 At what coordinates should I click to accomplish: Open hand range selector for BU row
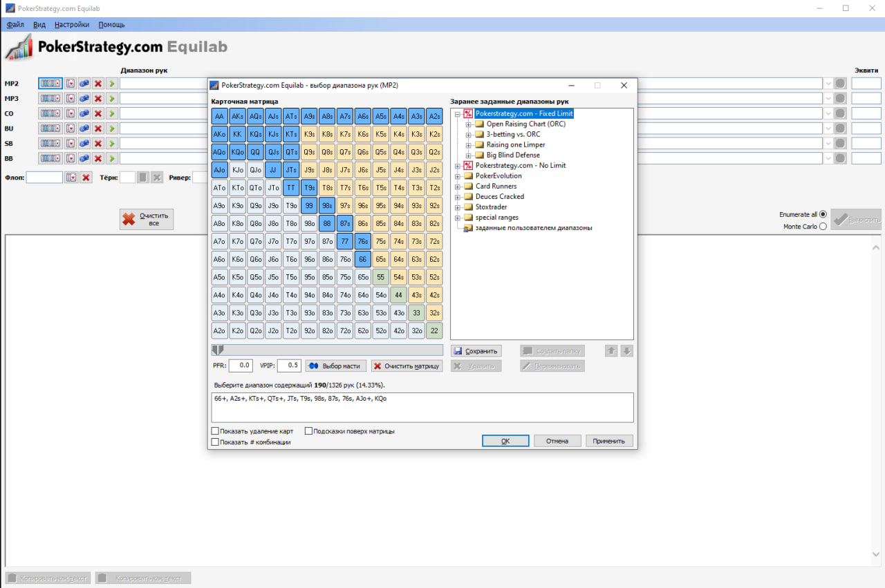click(x=50, y=129)
